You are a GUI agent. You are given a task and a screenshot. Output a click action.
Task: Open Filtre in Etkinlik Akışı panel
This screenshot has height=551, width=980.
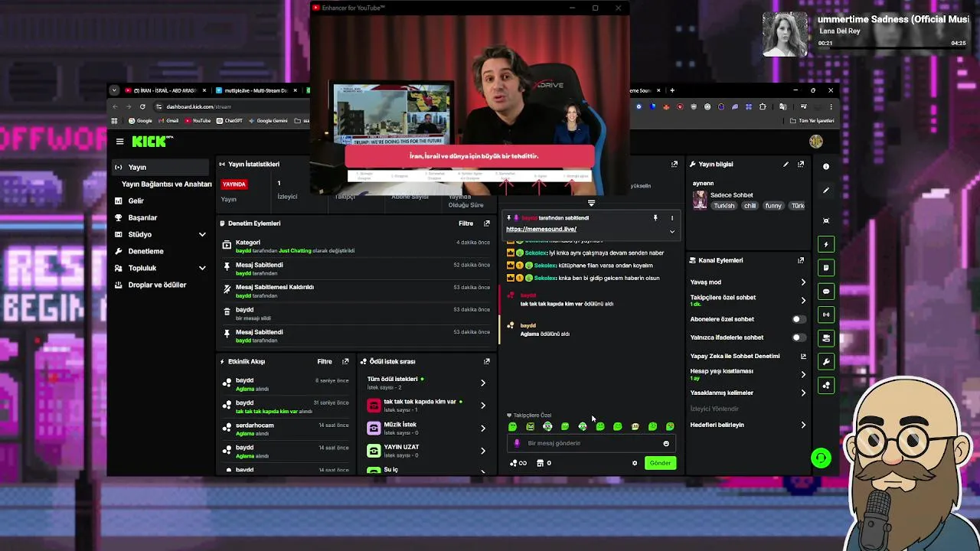[325, 361]
